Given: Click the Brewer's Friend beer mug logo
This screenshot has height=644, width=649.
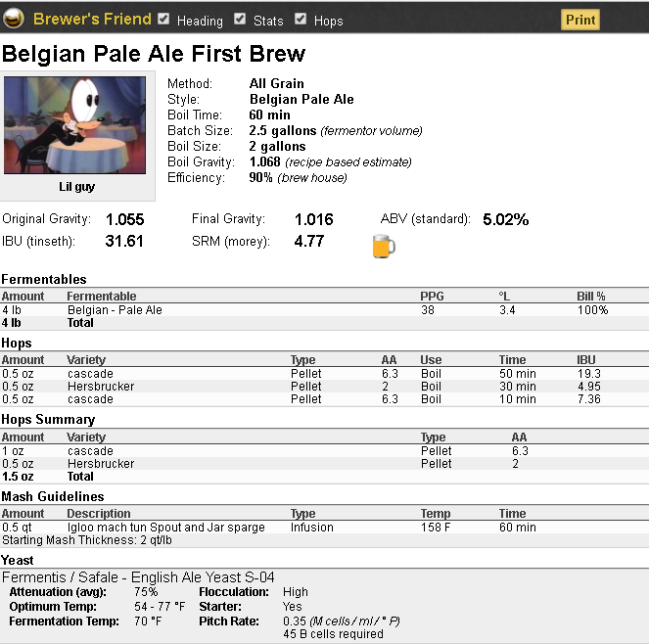Looking at the screenshot, I should click(14, 19).
